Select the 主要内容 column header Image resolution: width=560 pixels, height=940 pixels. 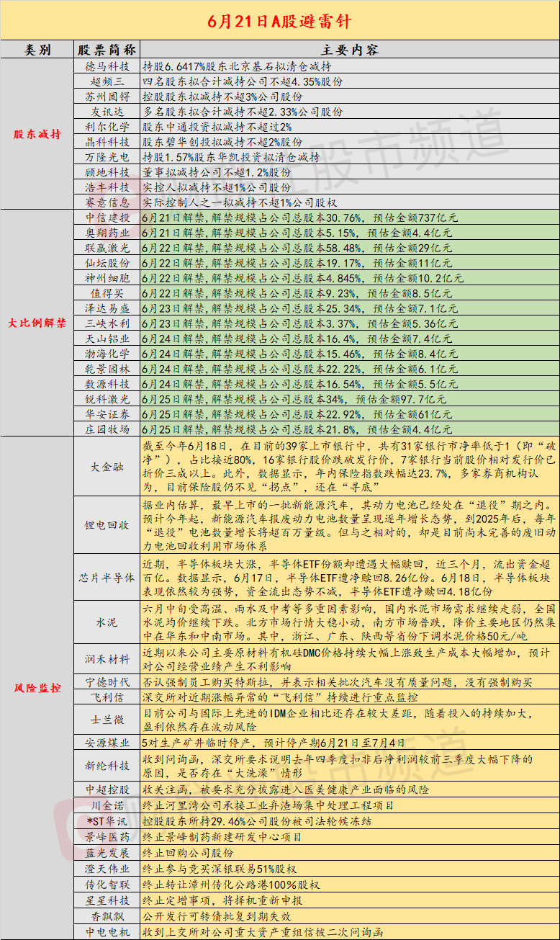pos(350,50)
